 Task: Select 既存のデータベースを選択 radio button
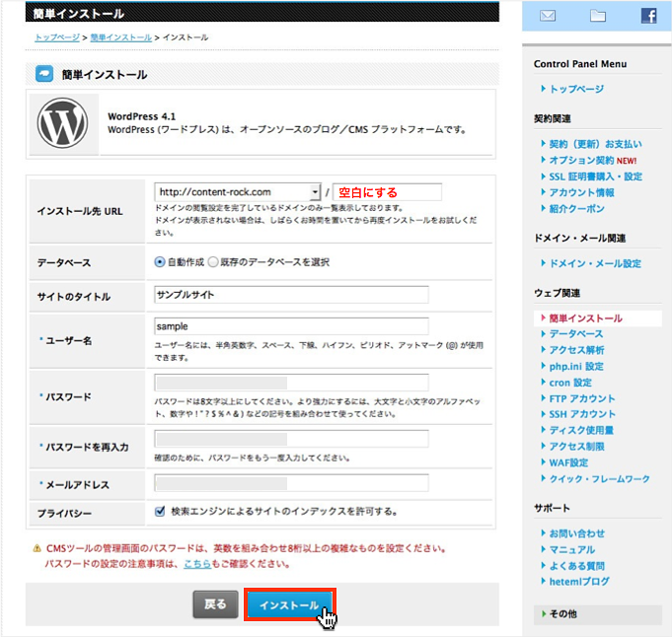tap(213, 262)
